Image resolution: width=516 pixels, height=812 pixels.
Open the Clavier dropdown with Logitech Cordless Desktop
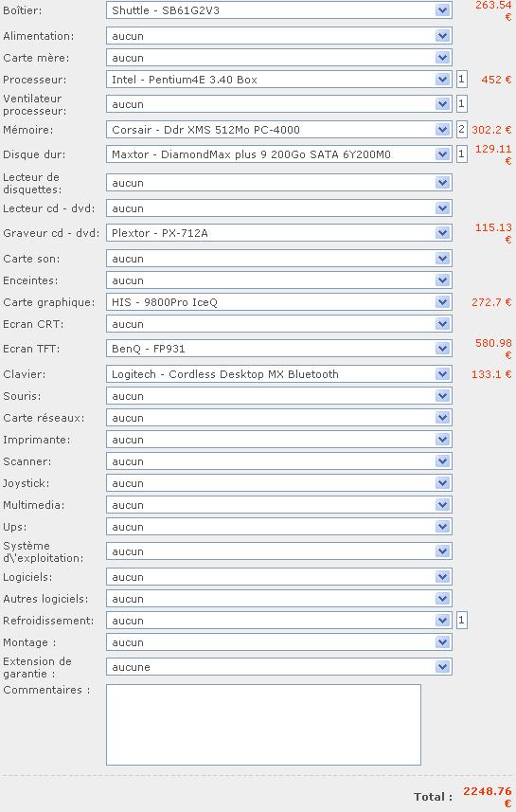pyautogui.click(x=279, y=374)
